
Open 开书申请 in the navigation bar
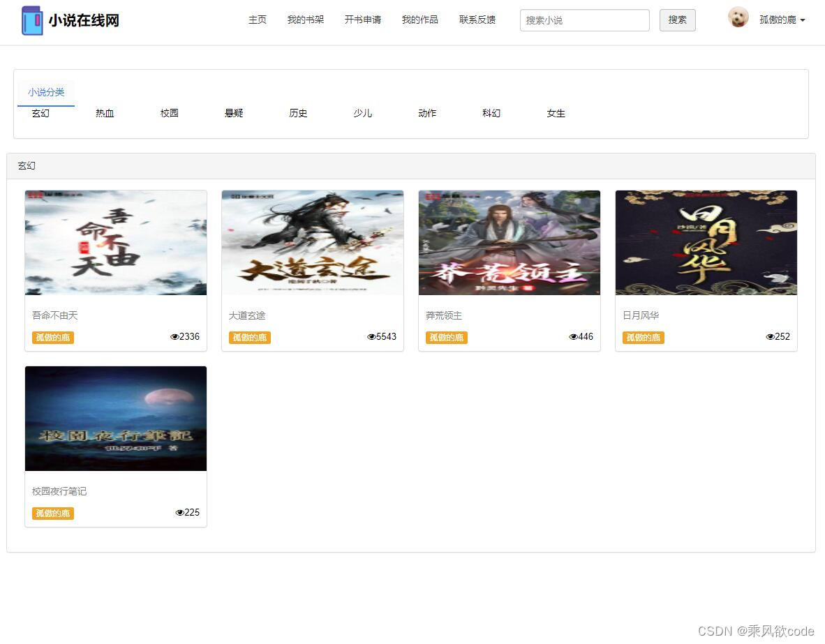(x=363, y=20)
